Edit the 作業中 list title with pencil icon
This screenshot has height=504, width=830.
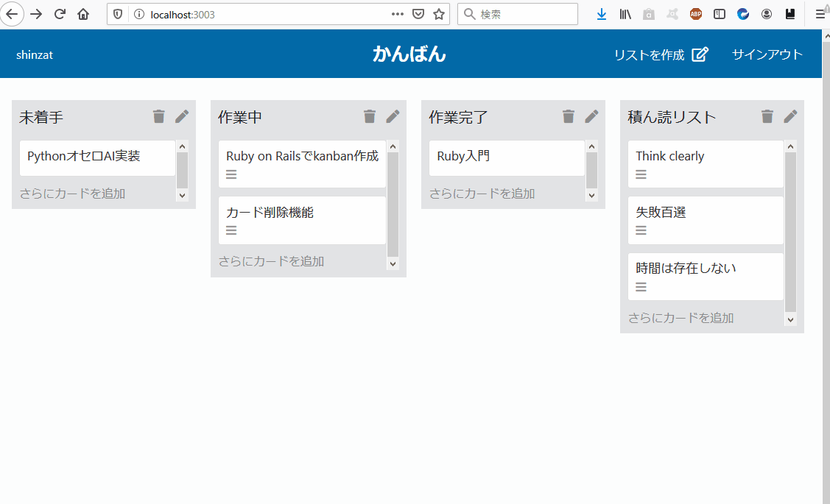point(393,116)
